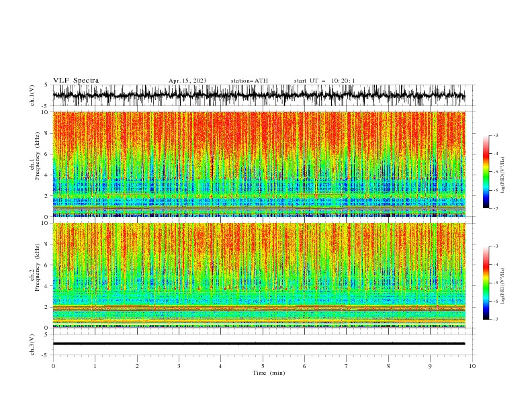Click the 'ch.3(V)' axis label
This screenshot has height=411, width=532.
click(32, 345)
